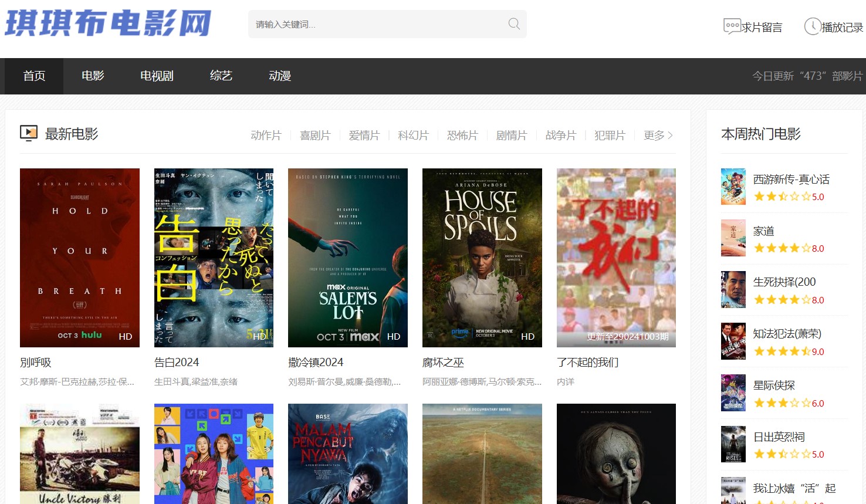Filter by 战争片 category
Image resolution: width=866 pixels, height=504 pixels.
pyautogui.click(x=560, y=136)
